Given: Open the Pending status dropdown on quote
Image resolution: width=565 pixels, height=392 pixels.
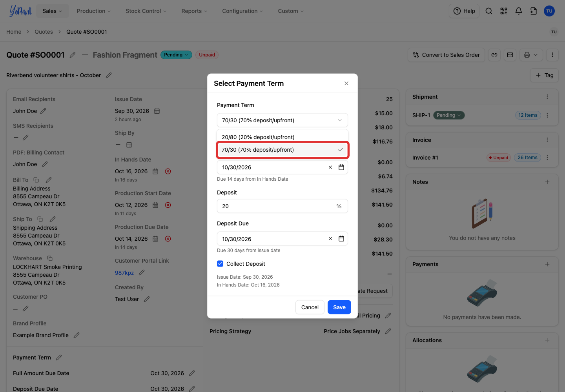Looking at the screenshot, I should [x=176, y=55].
